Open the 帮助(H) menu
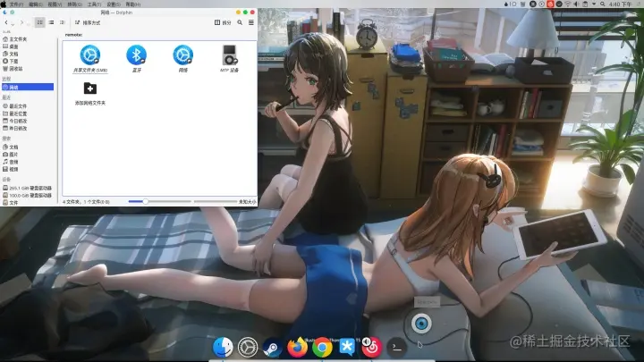644x362 pixels. pos(132,4)
